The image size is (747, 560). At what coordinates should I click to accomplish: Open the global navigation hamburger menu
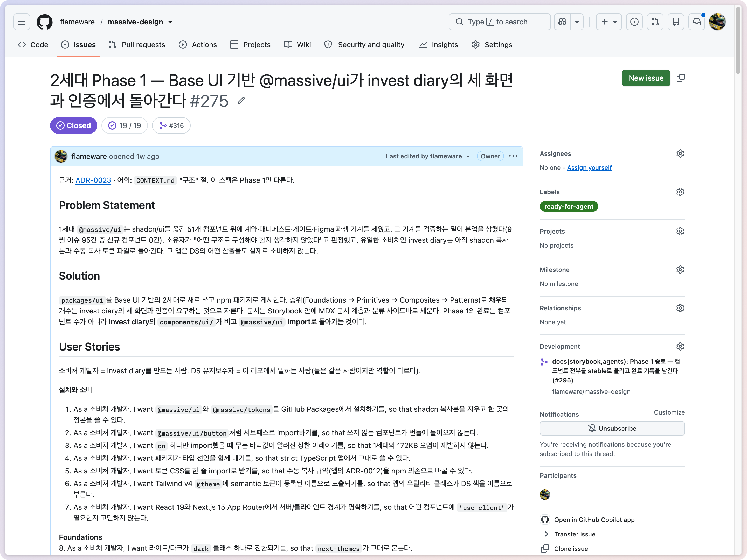pyautogui.click(x=22, y=22)
